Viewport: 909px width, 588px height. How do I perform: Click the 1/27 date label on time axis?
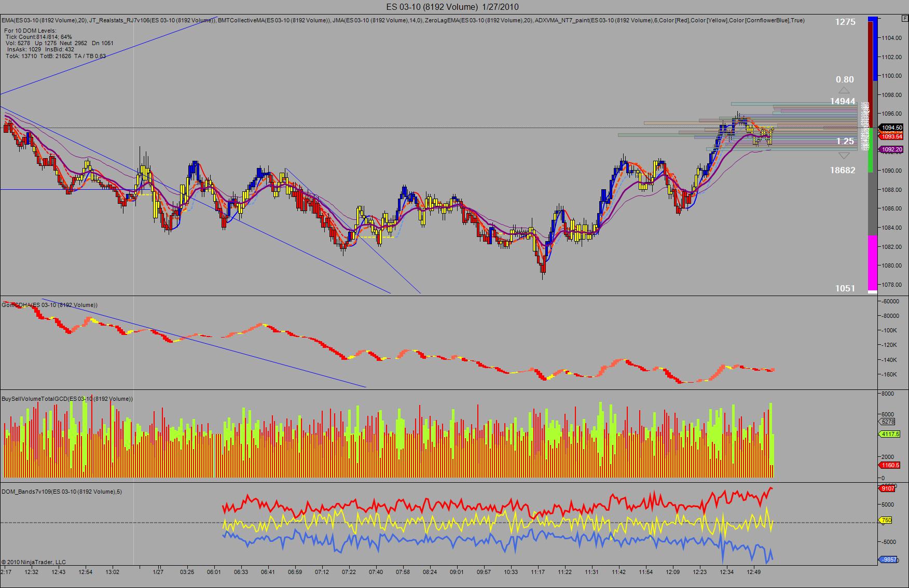pyautogui.click(x=158, y=572)
